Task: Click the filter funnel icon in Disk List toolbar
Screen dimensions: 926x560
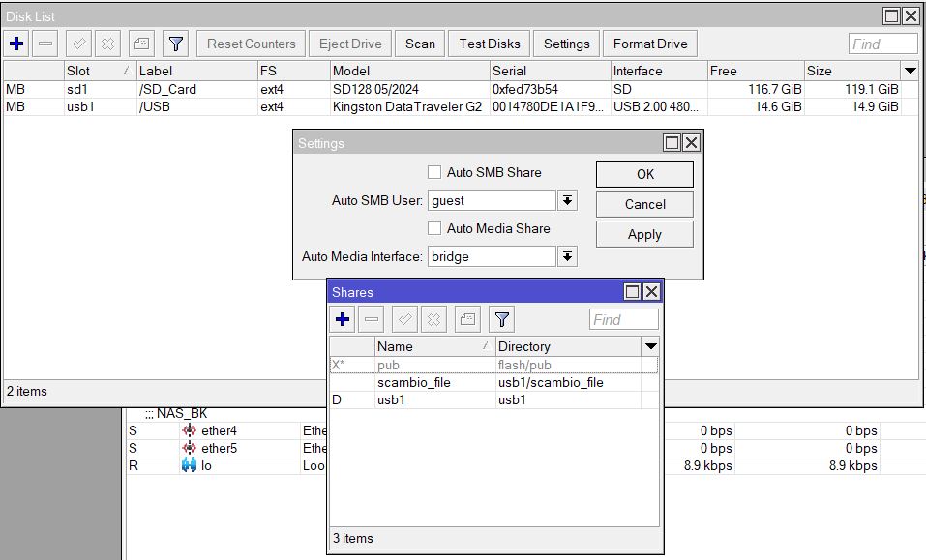Action: pos(175,44)
